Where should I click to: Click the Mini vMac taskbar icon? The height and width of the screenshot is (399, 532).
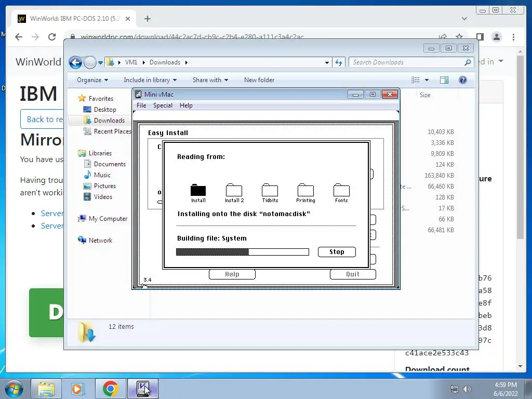click(x=142, y=389)
